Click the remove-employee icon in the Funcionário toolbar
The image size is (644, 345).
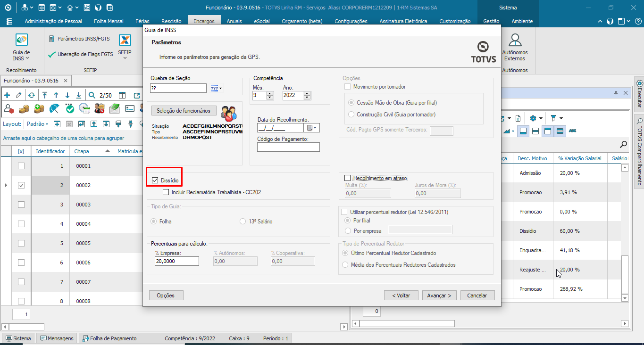point(9,109)
